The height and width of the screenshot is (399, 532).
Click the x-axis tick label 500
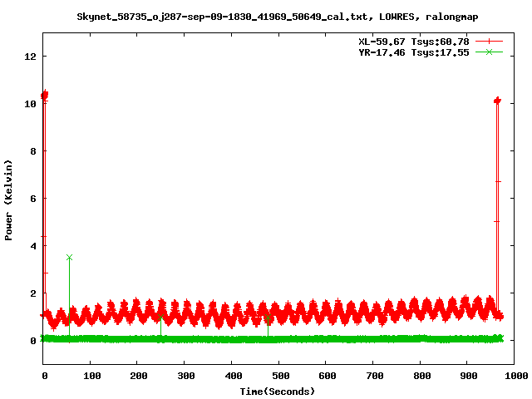coord(280,376)
